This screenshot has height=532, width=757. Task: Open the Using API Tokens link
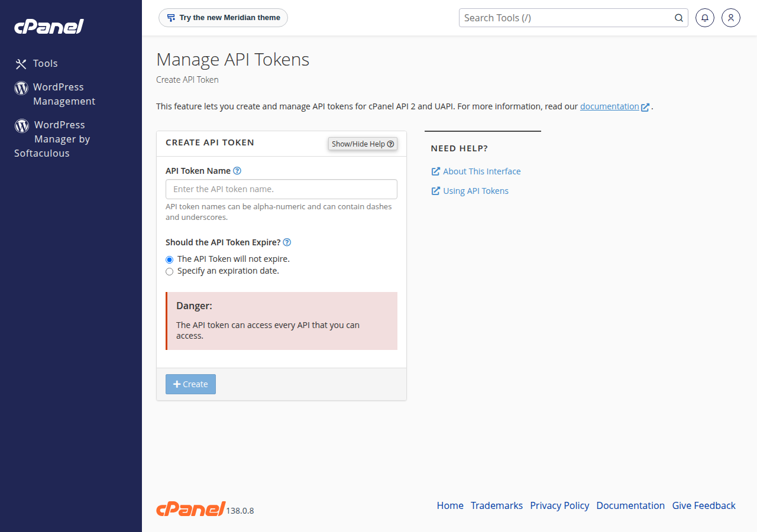click(x=475, y=191)
